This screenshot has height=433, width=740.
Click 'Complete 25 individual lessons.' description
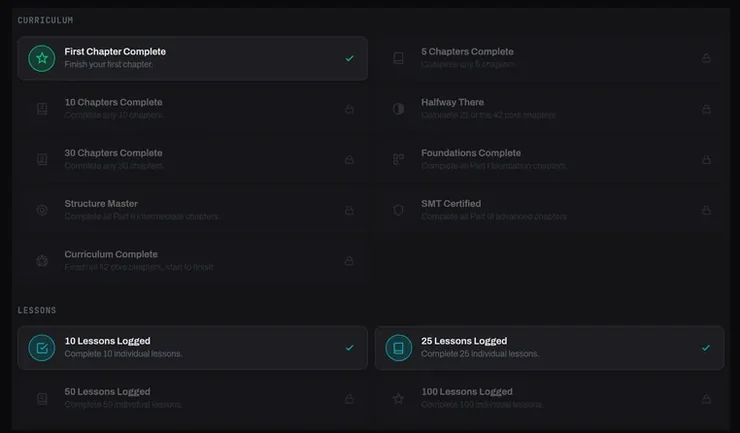click(x=480, y=354)
